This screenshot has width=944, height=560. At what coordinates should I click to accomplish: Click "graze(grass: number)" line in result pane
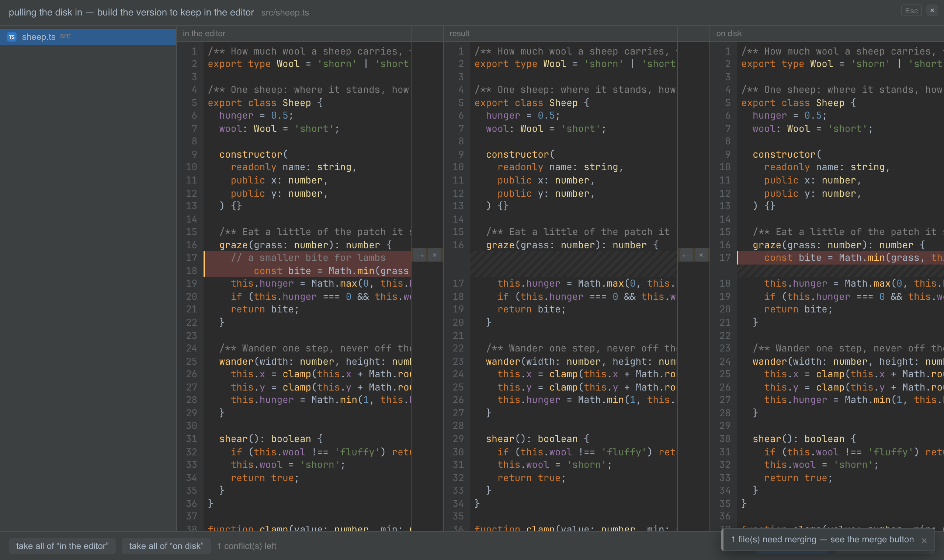[572, 245]
